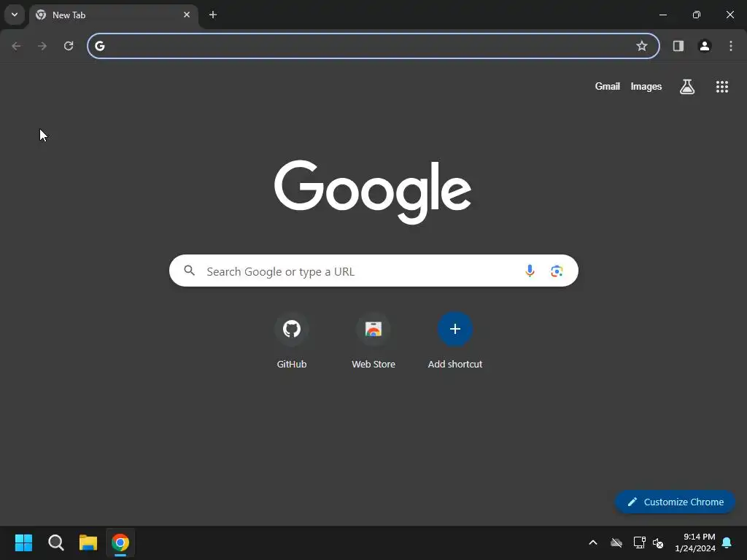Bookmark this tab with star icon
This screenshot has height=560, width=747.
[642, 46]
